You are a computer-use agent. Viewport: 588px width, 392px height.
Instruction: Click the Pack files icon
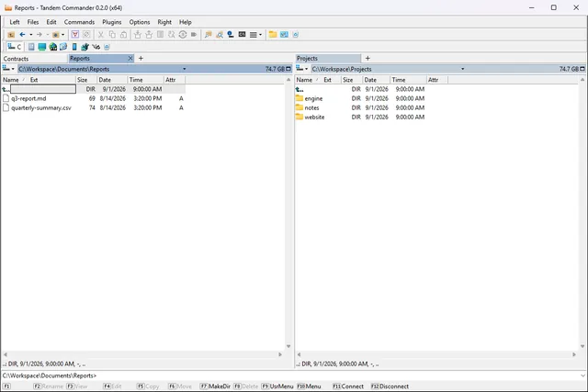click(137, 35)
